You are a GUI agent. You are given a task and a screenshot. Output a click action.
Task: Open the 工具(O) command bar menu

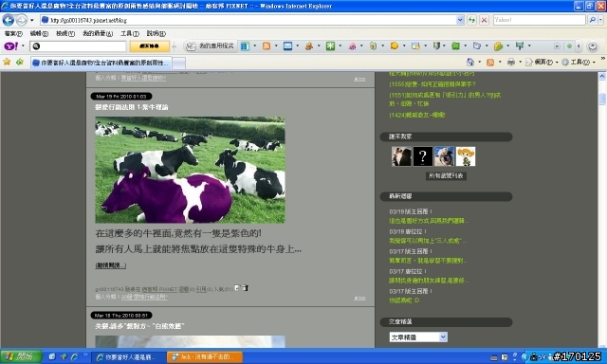[579, 62]
